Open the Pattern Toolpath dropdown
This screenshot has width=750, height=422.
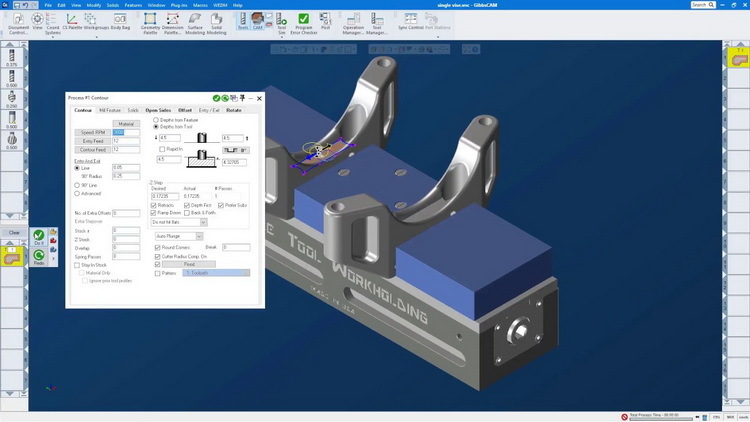pos(215,272)
